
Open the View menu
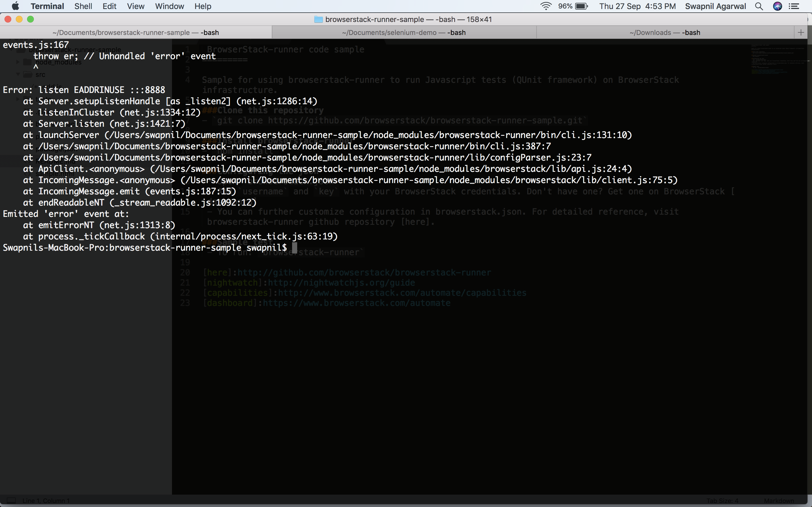coord(136,6)
